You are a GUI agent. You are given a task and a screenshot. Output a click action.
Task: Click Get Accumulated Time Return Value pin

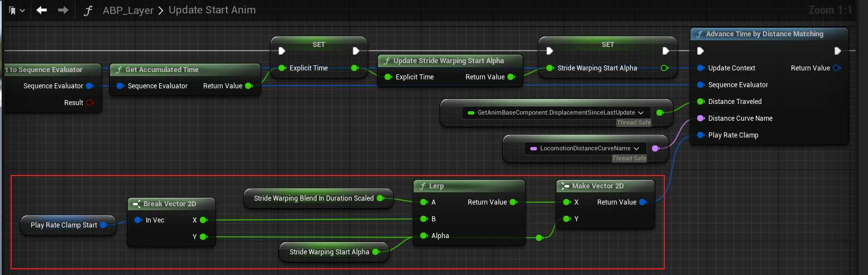248,86
